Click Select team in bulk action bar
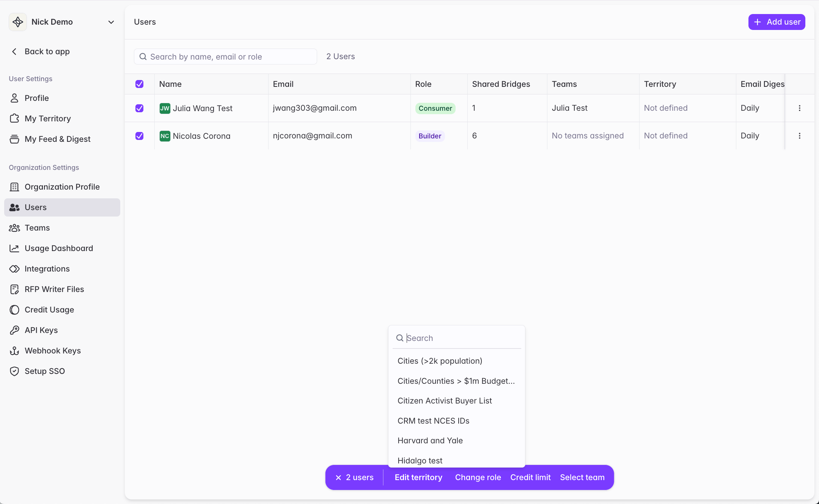The height and width of the screenshot is (504, 819). pyautogui.click(x=582, y=477)
